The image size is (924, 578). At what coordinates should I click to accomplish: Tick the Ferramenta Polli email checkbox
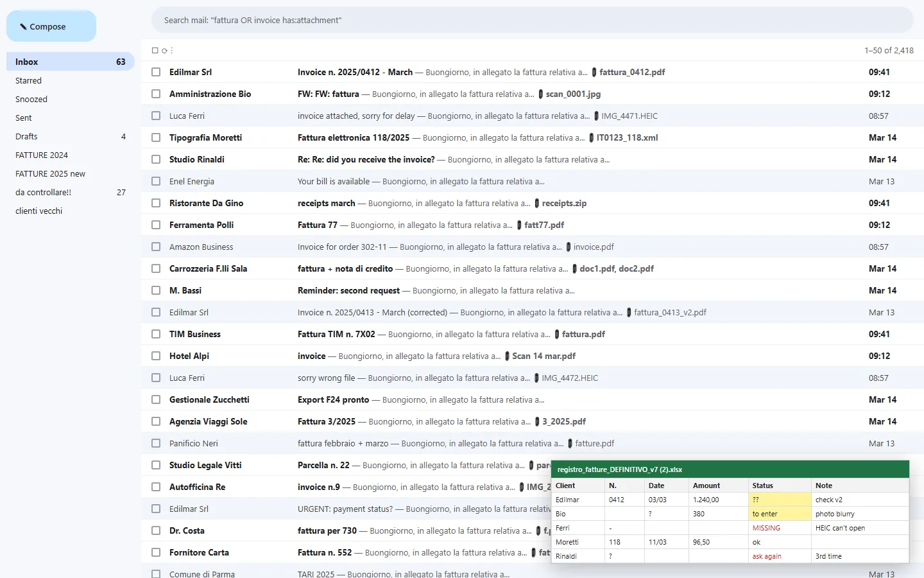(156, 225)
